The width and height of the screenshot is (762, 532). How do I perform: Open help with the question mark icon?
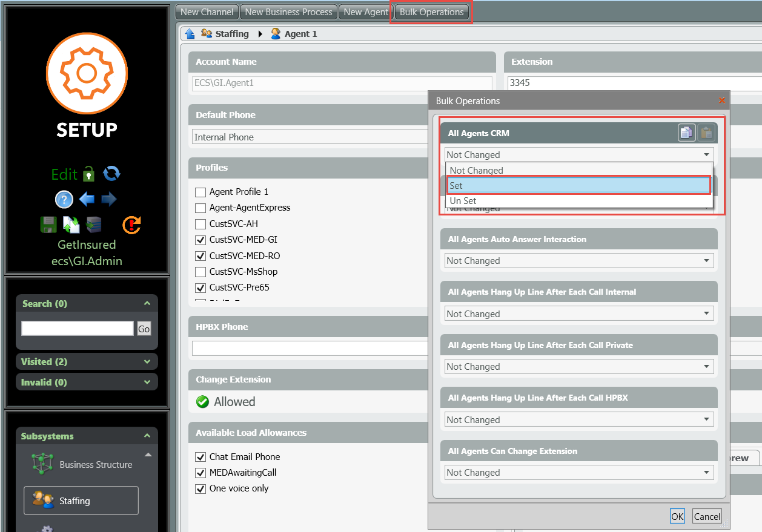point(64,200)
